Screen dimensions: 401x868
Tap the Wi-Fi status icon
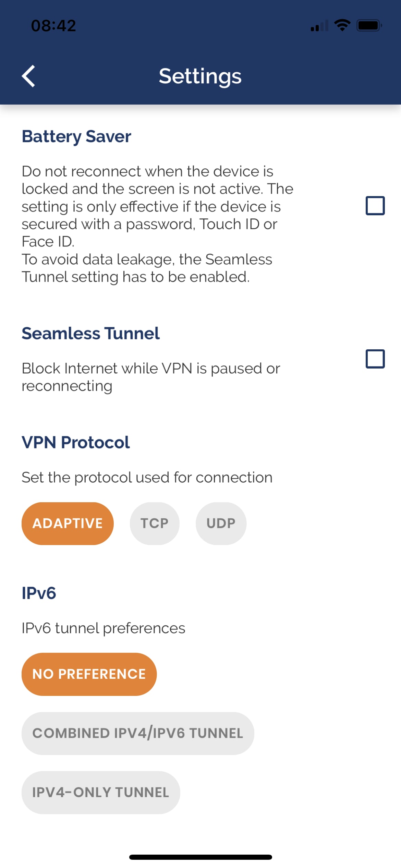click(x=342, y=25)
